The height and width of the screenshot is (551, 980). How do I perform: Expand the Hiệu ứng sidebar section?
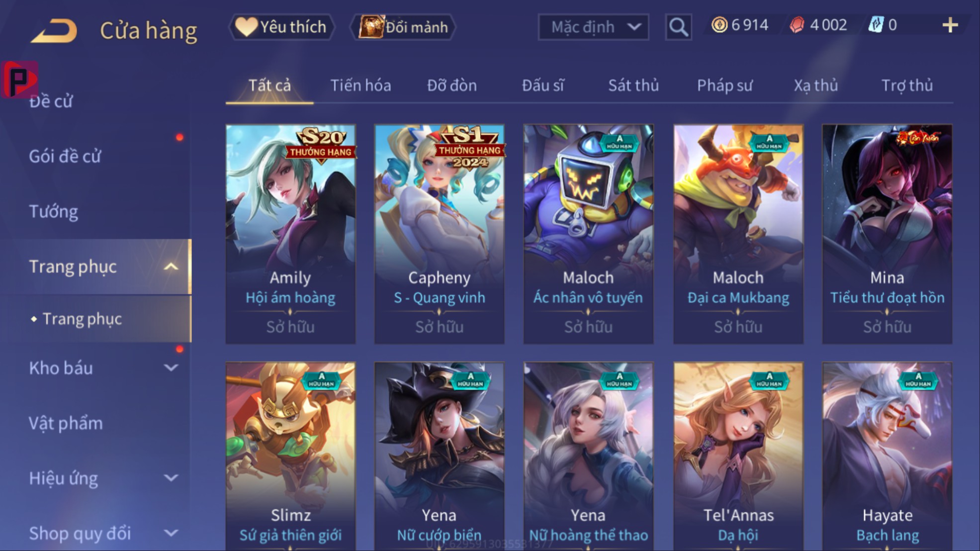coord(171,478)
